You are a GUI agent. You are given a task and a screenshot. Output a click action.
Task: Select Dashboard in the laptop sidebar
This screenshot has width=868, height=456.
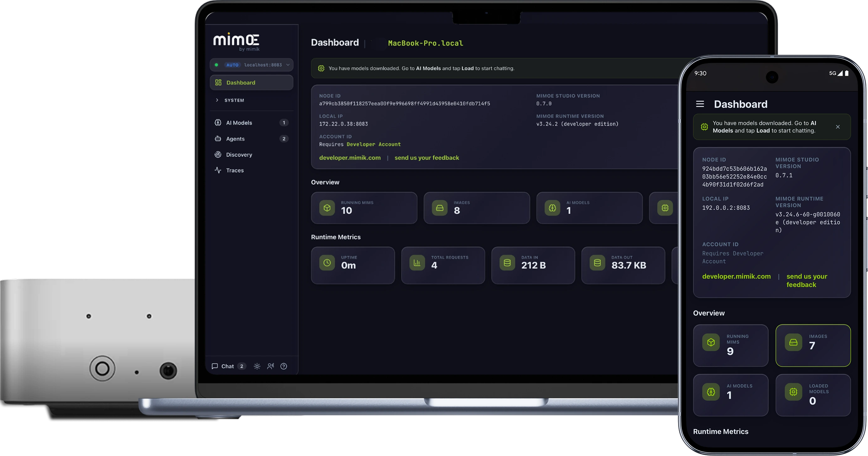click(251, 83)
